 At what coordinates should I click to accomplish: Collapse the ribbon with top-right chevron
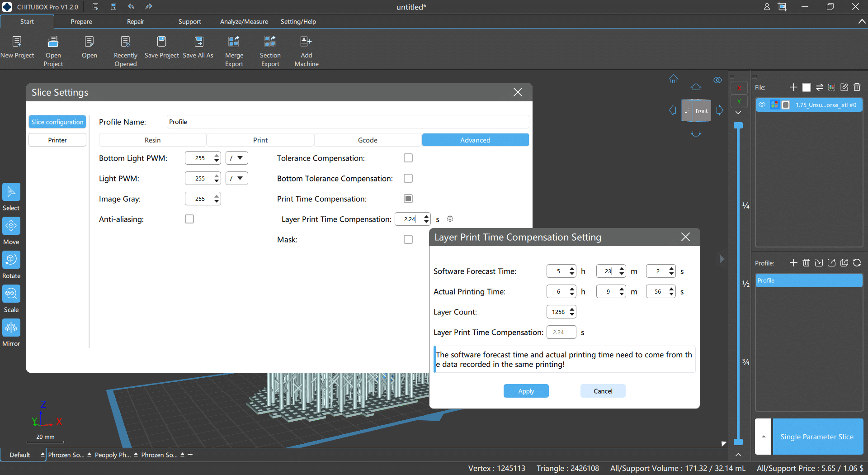[x=861, y=21]
